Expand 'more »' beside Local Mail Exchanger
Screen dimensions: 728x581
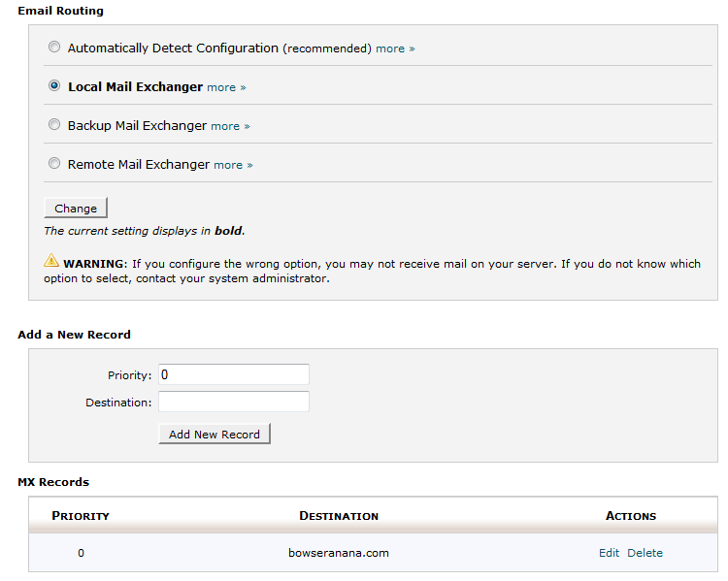(x=226, y=87)
